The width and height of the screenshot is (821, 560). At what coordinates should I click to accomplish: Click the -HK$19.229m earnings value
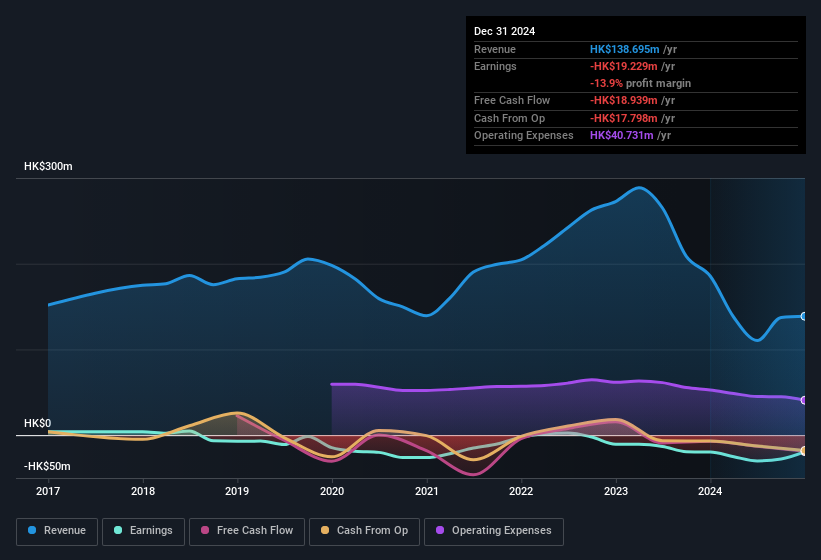click(623, 66)
